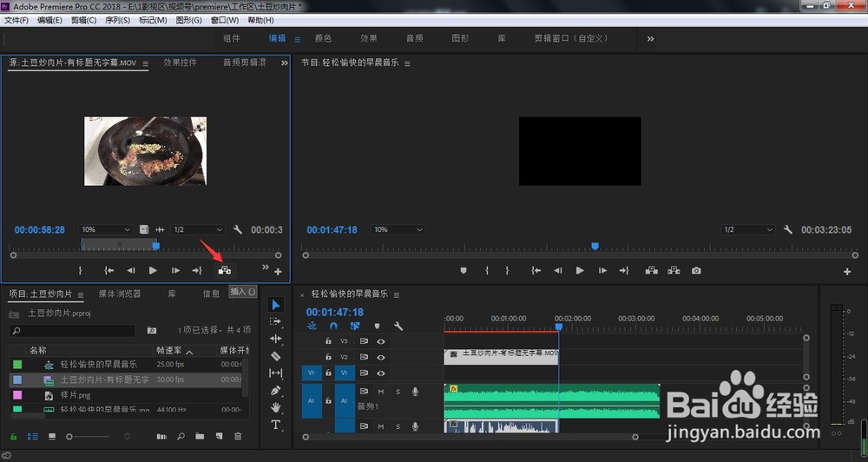Open Source monitor button editor plus
The width and height of the screenshot is (868, 462).
pos(278,272)
